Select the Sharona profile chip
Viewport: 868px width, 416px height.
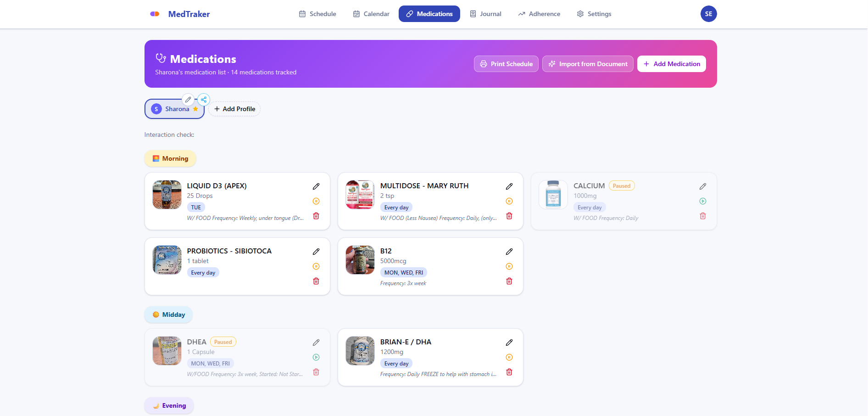tap(174, 109)
